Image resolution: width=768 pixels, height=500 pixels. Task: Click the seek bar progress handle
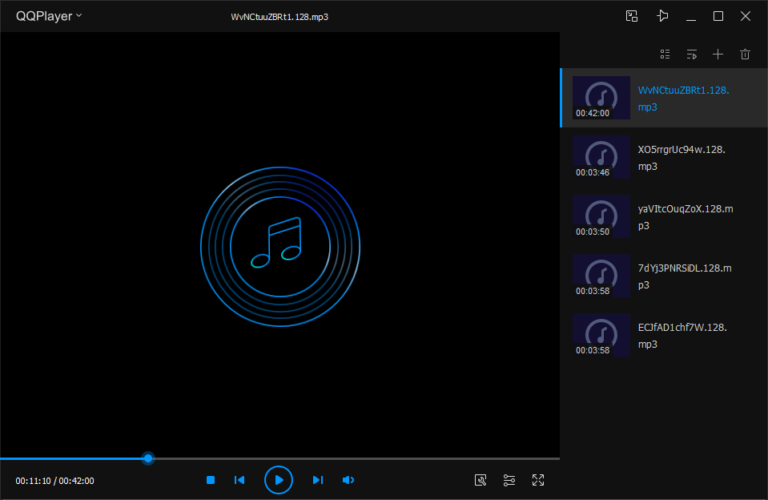(148, 458)
